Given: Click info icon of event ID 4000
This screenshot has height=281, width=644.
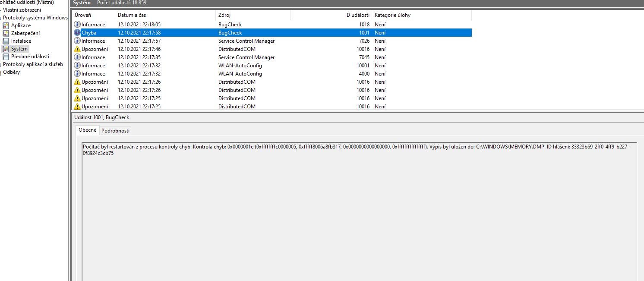Looking at the screenshot, I should click(77, 74).
